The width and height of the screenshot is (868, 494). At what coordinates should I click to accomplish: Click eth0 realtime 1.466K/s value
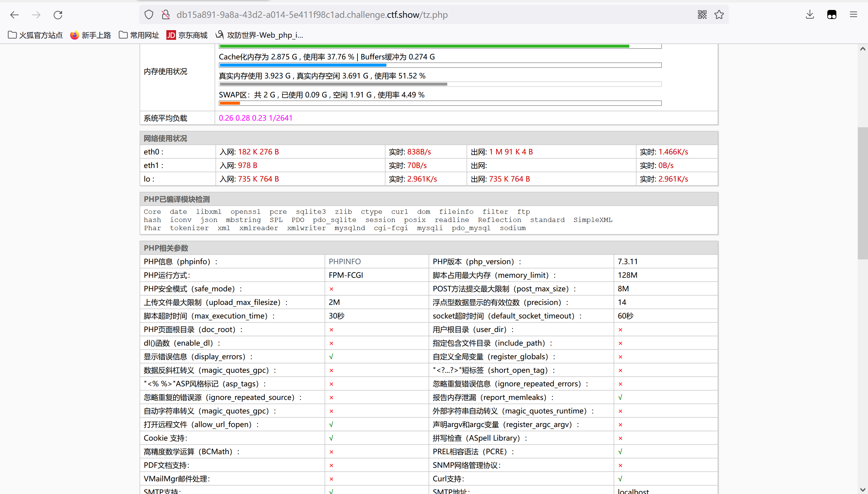(x=673, y=152)
